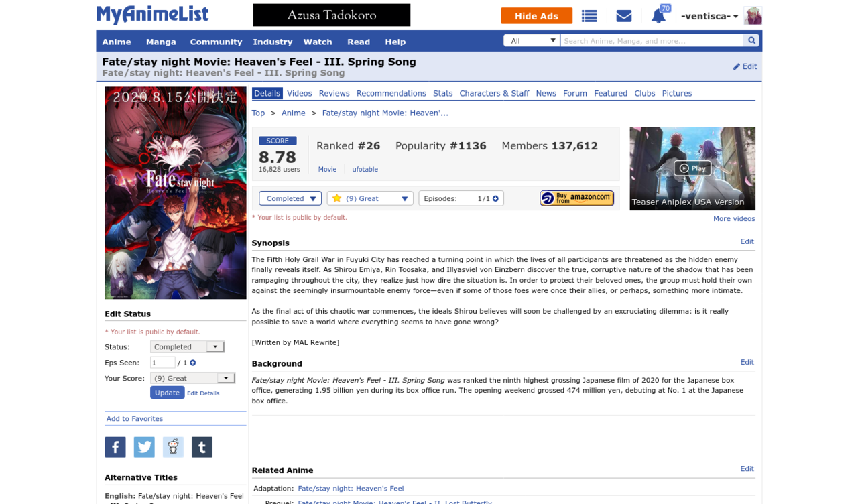The width and height of the screenshot is (858, 504).
Task: Click the Eps Seen input field
Action: (x=162, y=363)
